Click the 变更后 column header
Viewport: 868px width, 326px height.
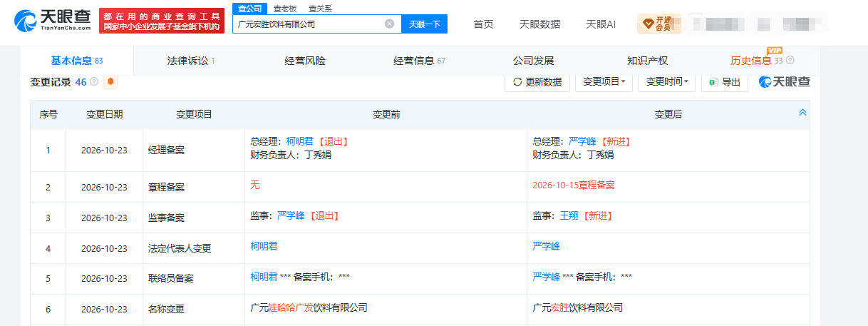668,114
